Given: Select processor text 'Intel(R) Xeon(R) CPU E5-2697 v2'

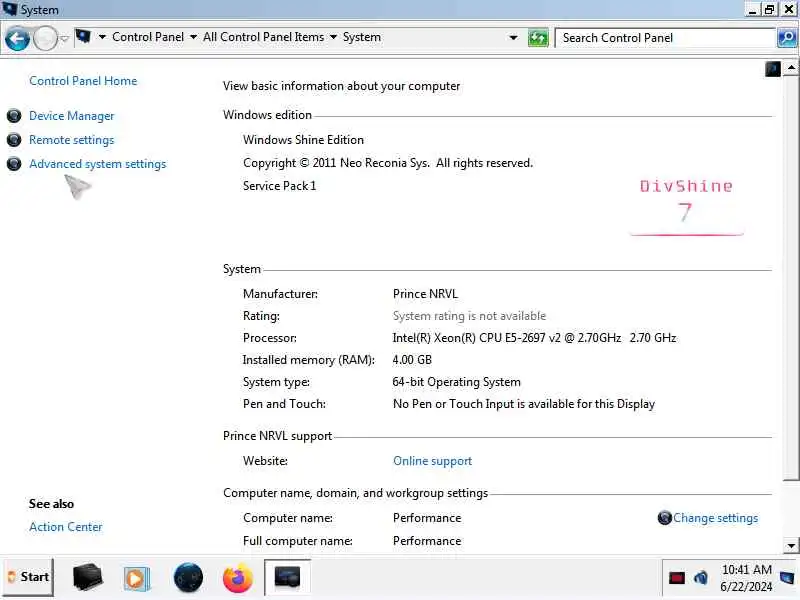Looking at the screenshot, I should pos(476,338).
